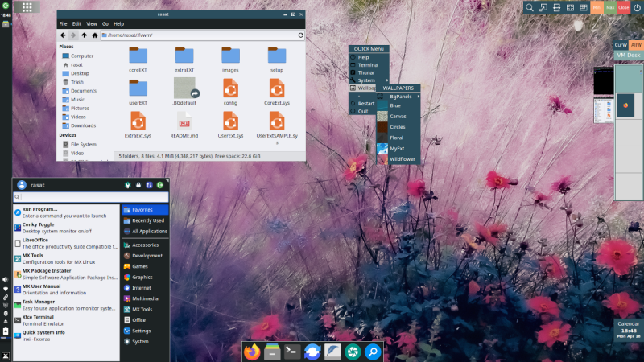Click the power icon in the top-right corner
The image size is (644, 362).
[637, 7]
